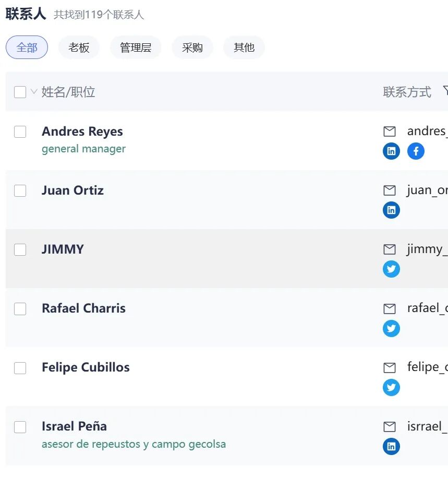Click JIMMY's Twitter icon

click(391, 269)
